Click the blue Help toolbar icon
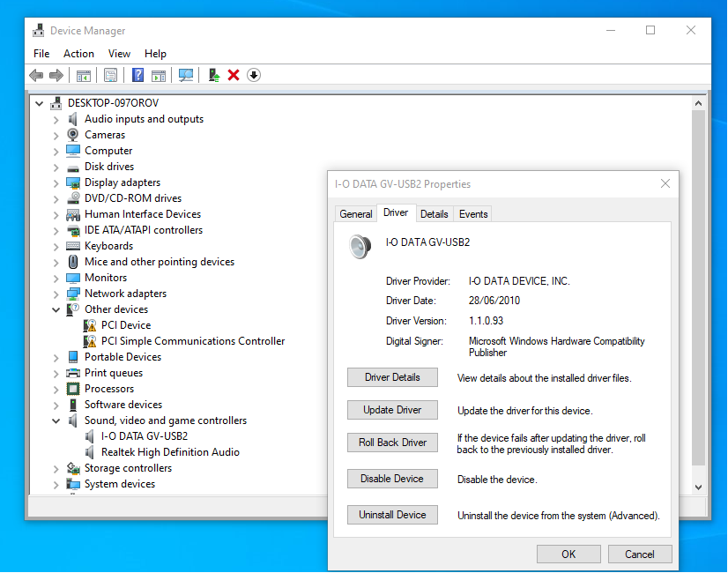The height and width of the screenshot is (573, 728). 137,75
